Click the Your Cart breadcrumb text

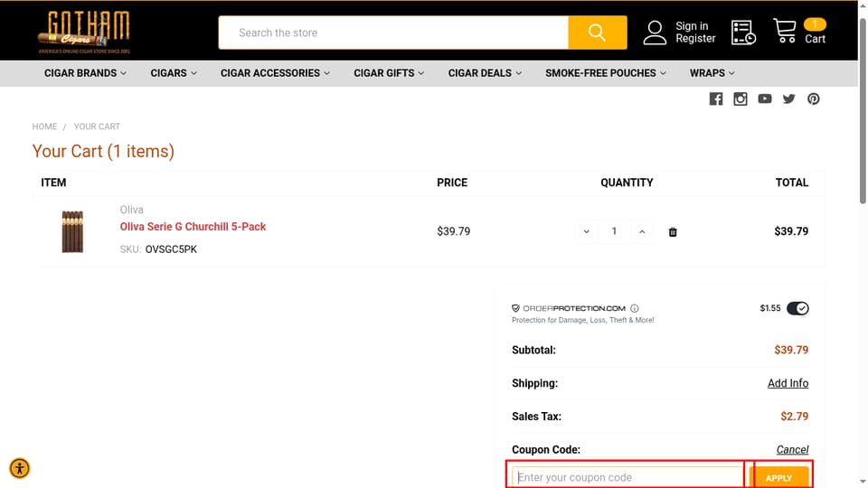(97, 127)
